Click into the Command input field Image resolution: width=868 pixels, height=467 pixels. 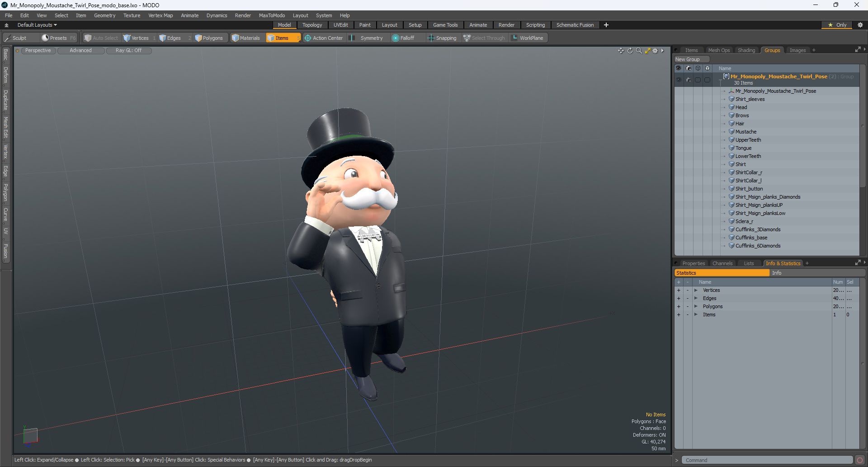(x=767, y=460)
